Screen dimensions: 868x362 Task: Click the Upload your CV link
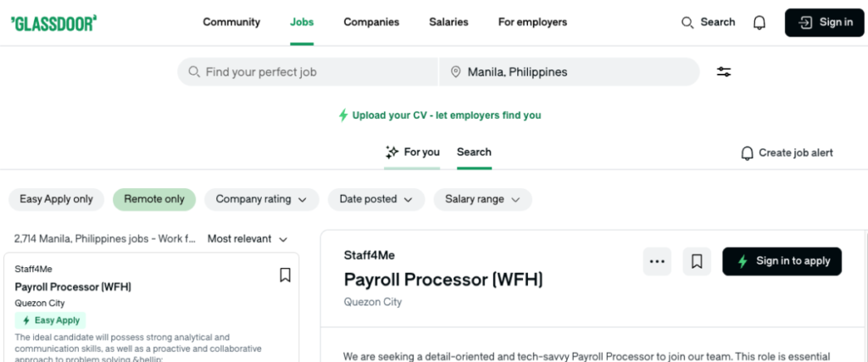click(439, 115)
